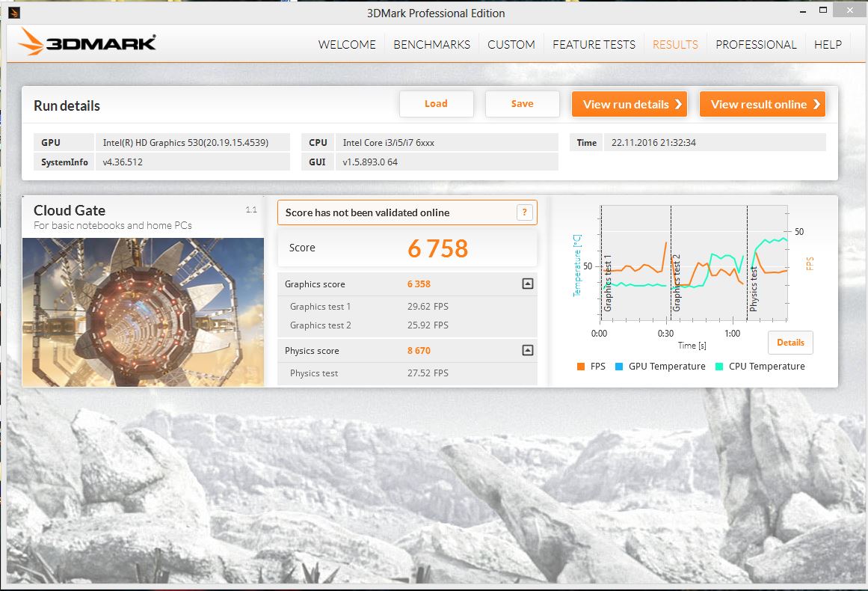Screen dimensions: 868x591
Task: Click the 3DMark title bar app icon
Action: tap(14, 12)
